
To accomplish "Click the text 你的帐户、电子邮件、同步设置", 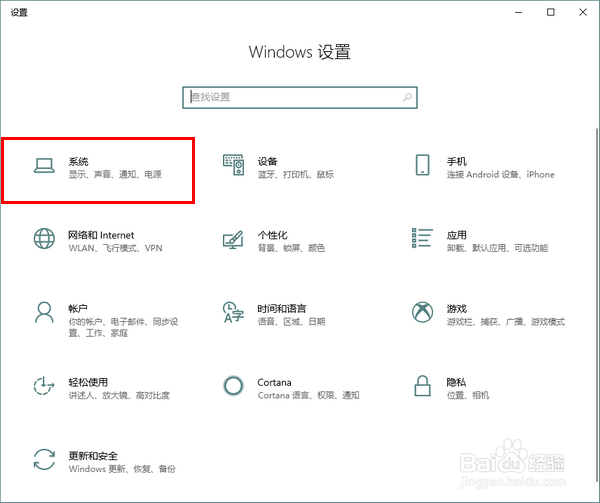I will click(x=123, y=327).
